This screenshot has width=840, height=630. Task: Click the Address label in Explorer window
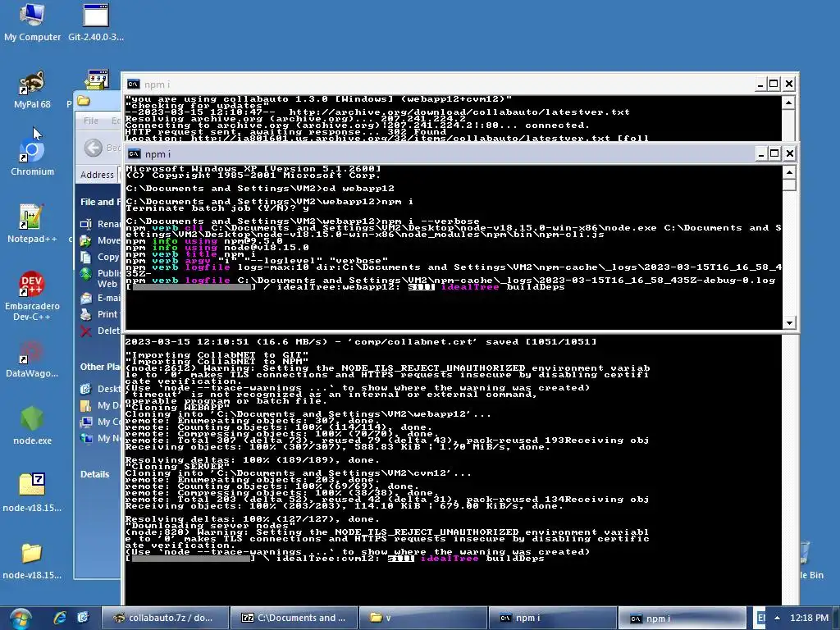pyautogui.click(x=97, y=175)
